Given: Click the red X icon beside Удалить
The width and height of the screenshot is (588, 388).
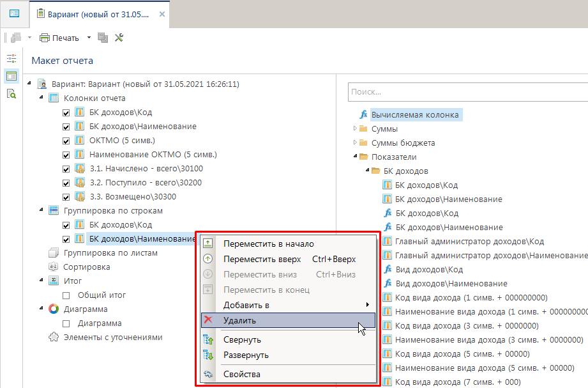Looking at the screenshot, I should pos(208,320).
